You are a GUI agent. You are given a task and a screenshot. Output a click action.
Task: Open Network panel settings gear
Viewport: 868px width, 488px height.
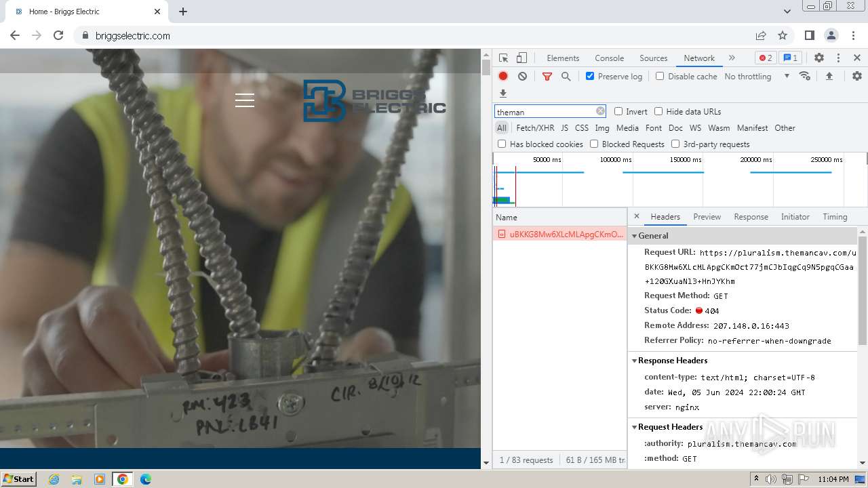click(x=857, y=77)
